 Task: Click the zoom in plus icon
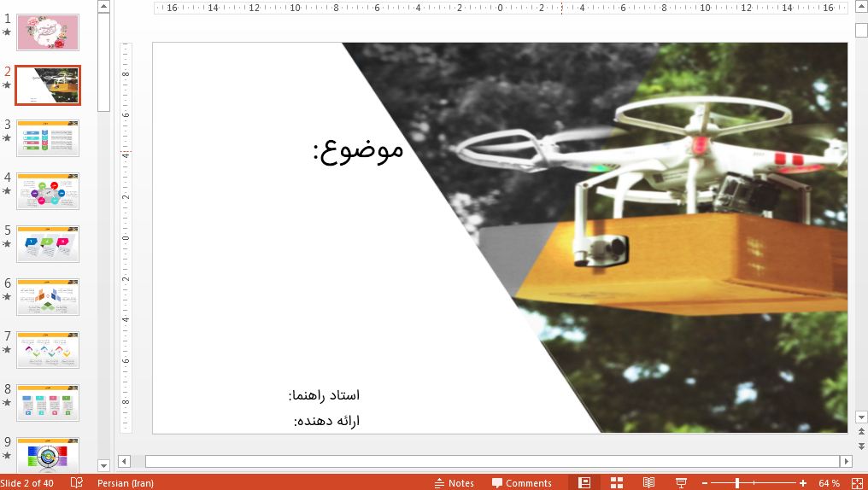coord(803,483)
